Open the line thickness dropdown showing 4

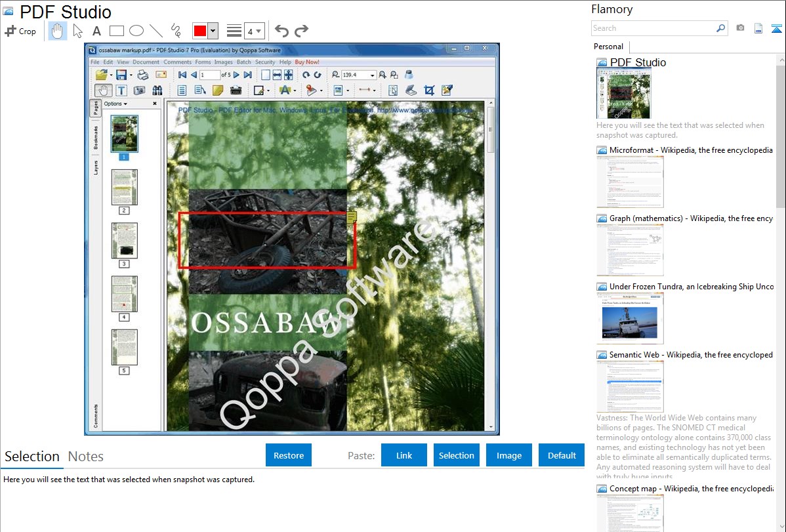coord(254,31)
